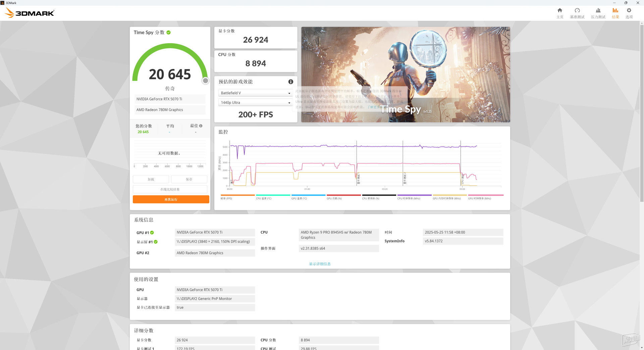The image size is (644, 350).
Task: Click the GPU field in 使用的设置
Action: pyautogui.click(x=215, y=290)
